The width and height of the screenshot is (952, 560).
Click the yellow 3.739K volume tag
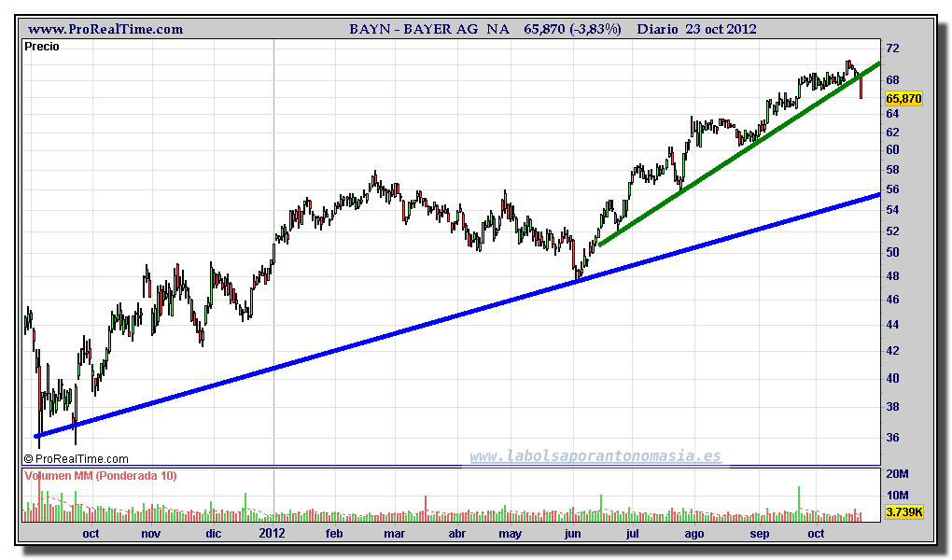pyautogui.click(x=903, y=512)
